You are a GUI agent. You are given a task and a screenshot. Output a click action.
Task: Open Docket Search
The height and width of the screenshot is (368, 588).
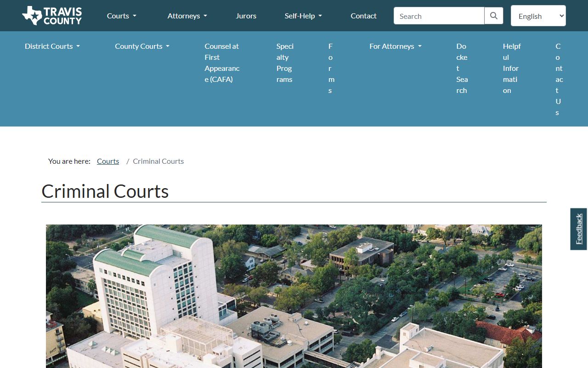point(462,68)
